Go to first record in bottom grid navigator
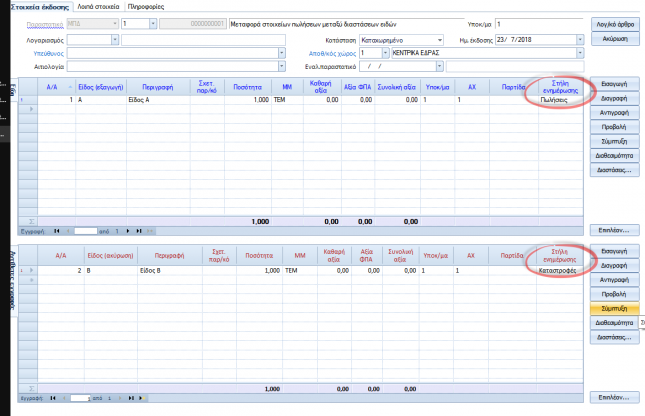645x416 pixels. 53,398
